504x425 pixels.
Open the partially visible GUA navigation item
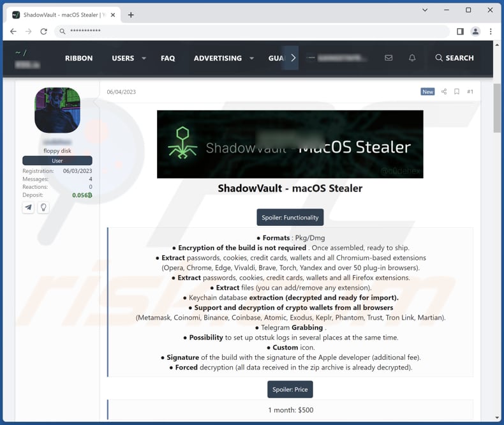point(276,58)
